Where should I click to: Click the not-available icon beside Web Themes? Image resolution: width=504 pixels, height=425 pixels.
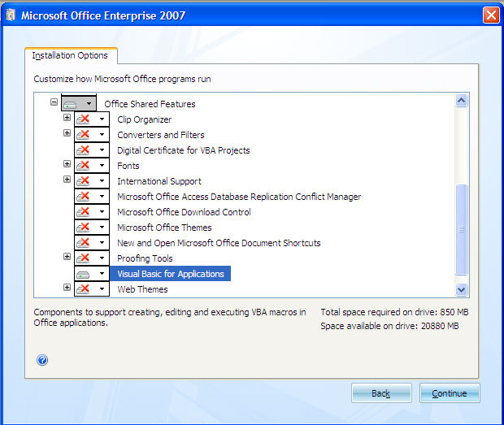[83, 288]
